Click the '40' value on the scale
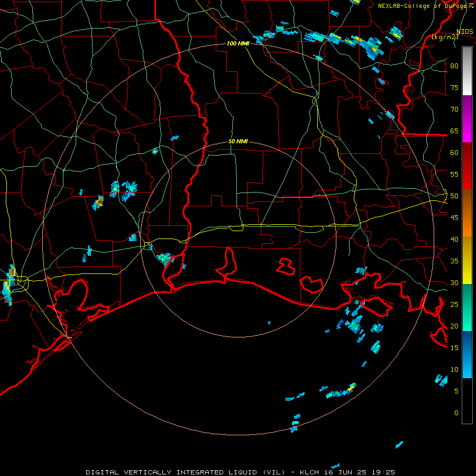476x476 pixels. pyautogui.click(x=454, y=239)
